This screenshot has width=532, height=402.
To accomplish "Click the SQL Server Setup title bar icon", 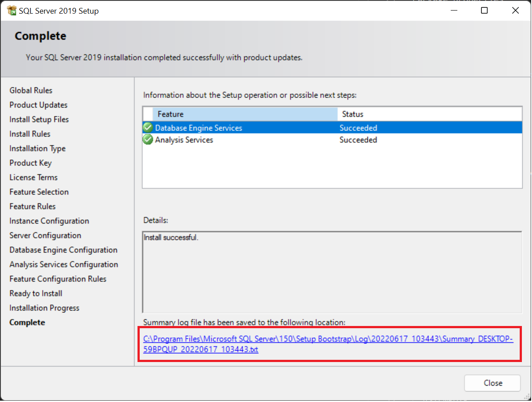I will pos(12,11).
